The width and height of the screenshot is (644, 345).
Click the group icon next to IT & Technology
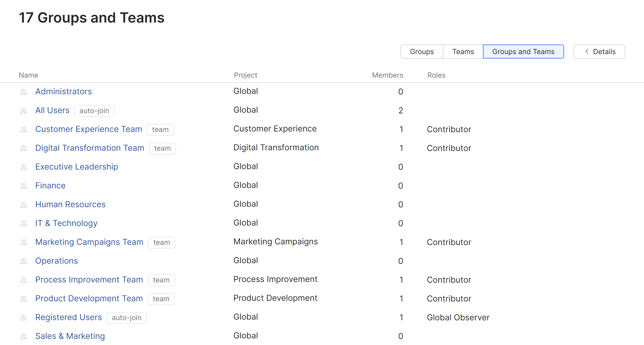pyautogui.click(x=24, y=223)
